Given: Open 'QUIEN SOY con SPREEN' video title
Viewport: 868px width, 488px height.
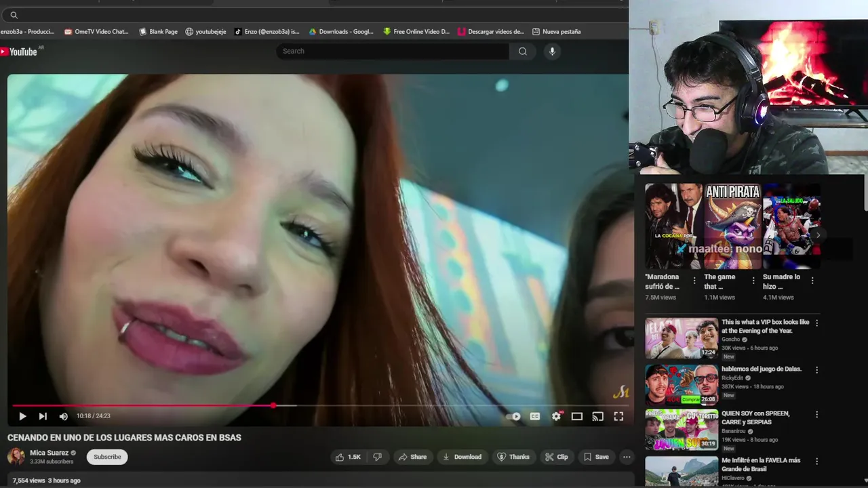Looking at the screenshot, I should coord(755,418).
